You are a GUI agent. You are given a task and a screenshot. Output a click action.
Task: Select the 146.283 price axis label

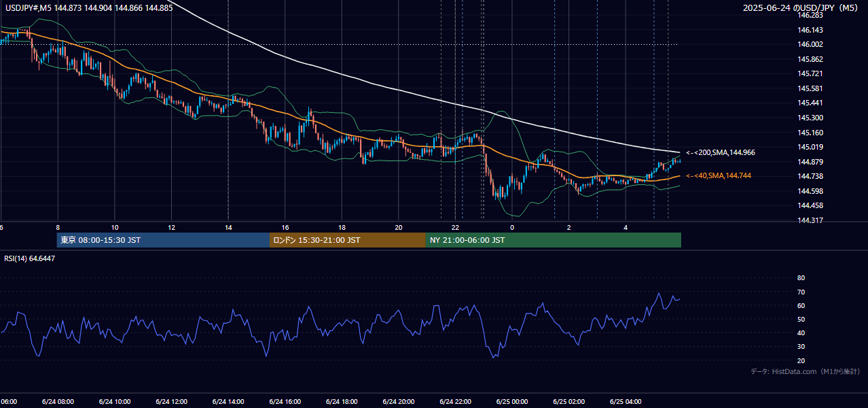tap(811, 15)
